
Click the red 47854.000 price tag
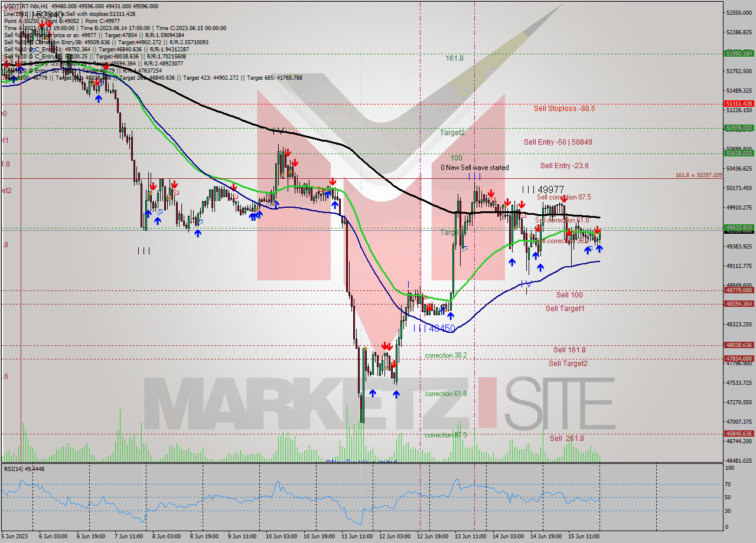(x=738, y=358)
